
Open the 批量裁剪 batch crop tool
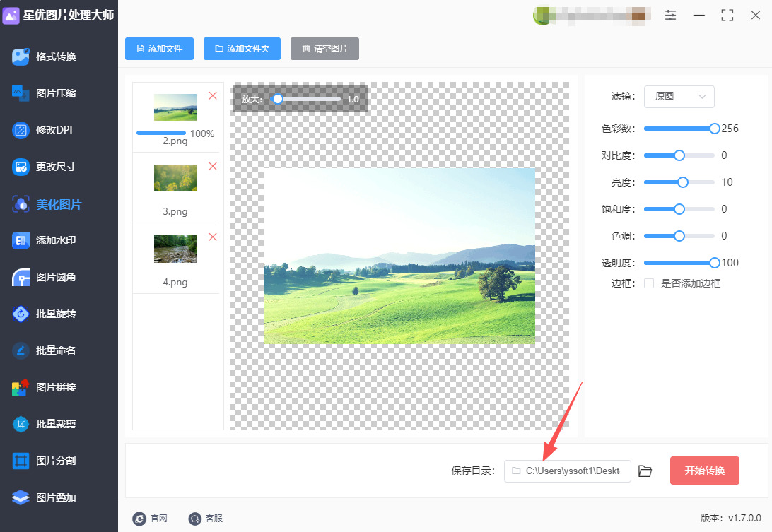click(x=45, y=424)
